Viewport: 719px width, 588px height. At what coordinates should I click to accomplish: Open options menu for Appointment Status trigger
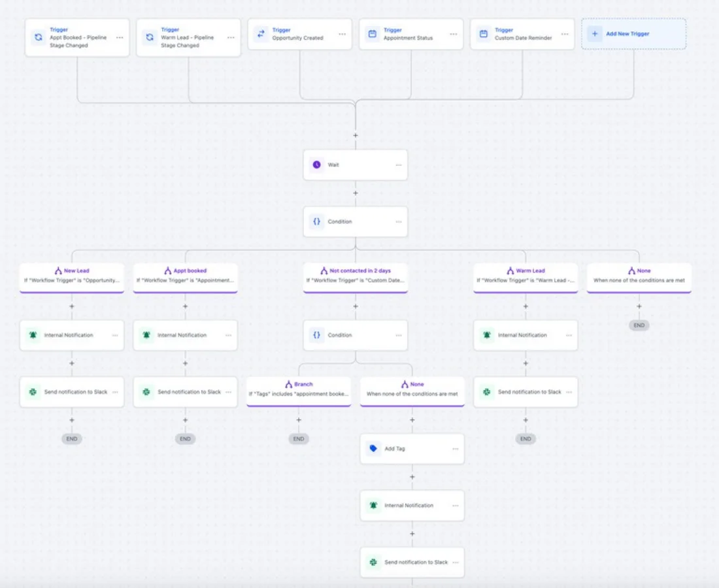(x=454, y=34)
